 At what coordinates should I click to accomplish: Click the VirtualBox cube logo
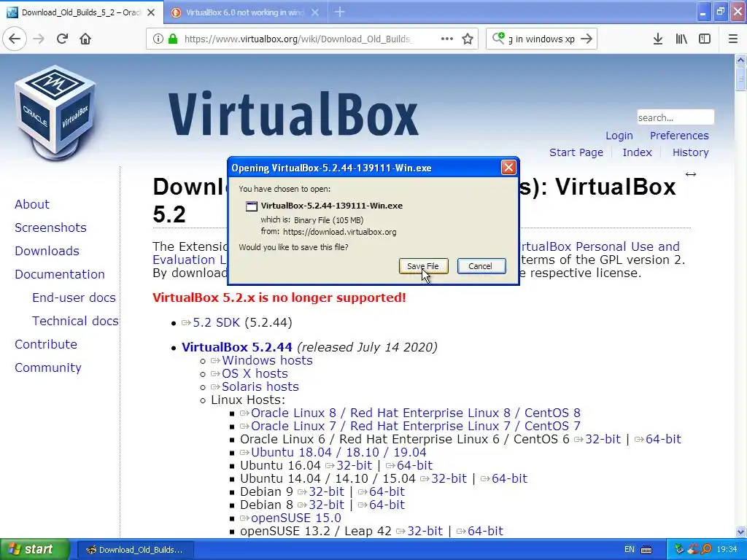[55, 113]
